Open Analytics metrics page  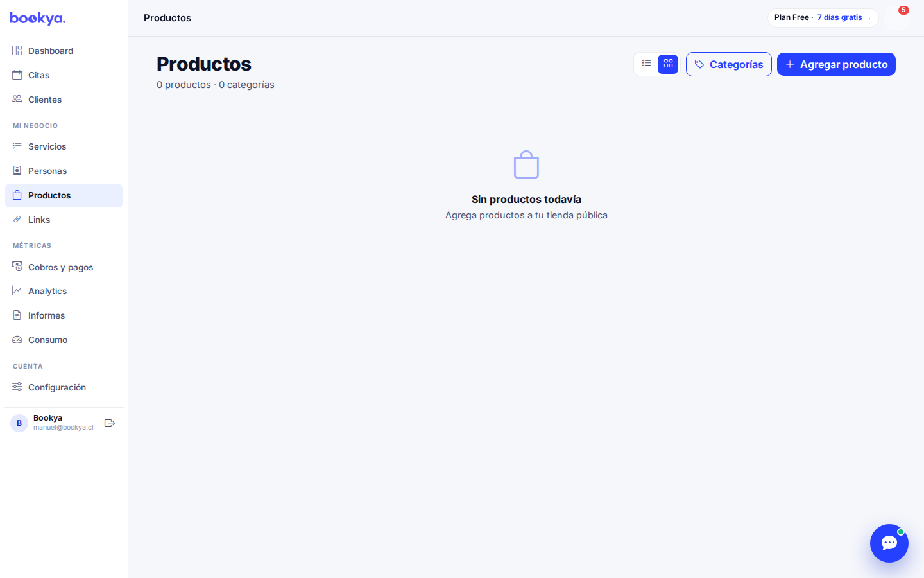click(x=64, y=291)
